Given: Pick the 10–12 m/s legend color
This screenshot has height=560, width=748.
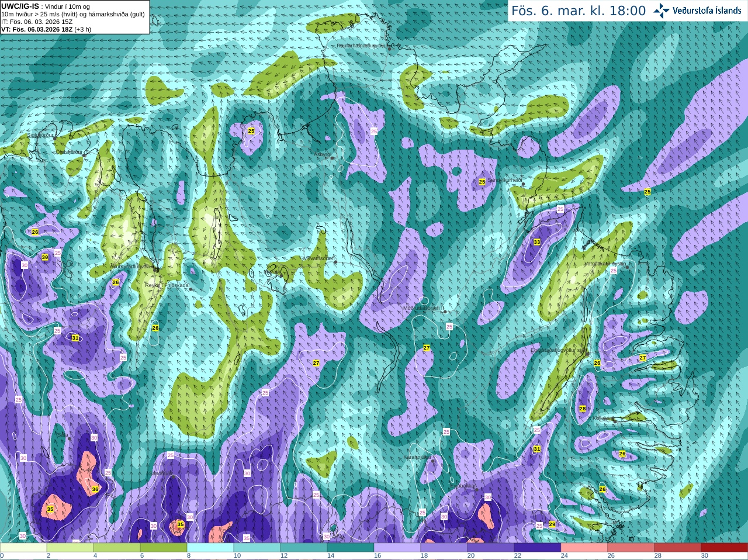Looking at the screenshot, I should (x=257, y=548).
